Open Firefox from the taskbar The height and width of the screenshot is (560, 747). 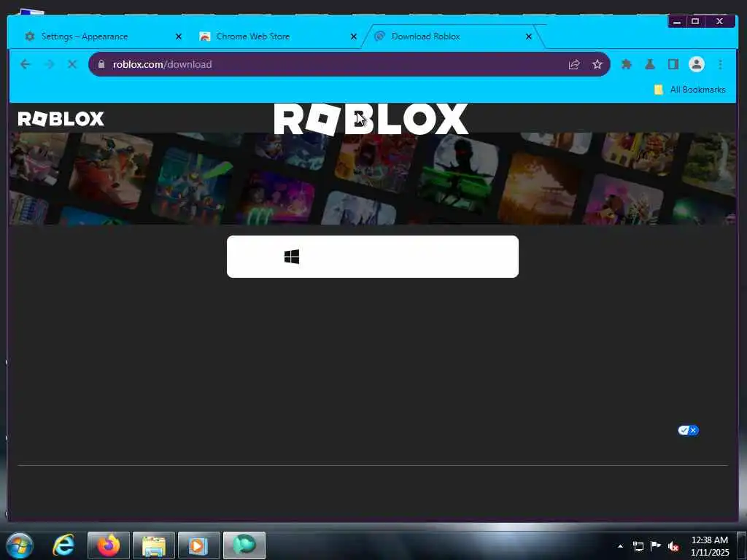(109, 545)
